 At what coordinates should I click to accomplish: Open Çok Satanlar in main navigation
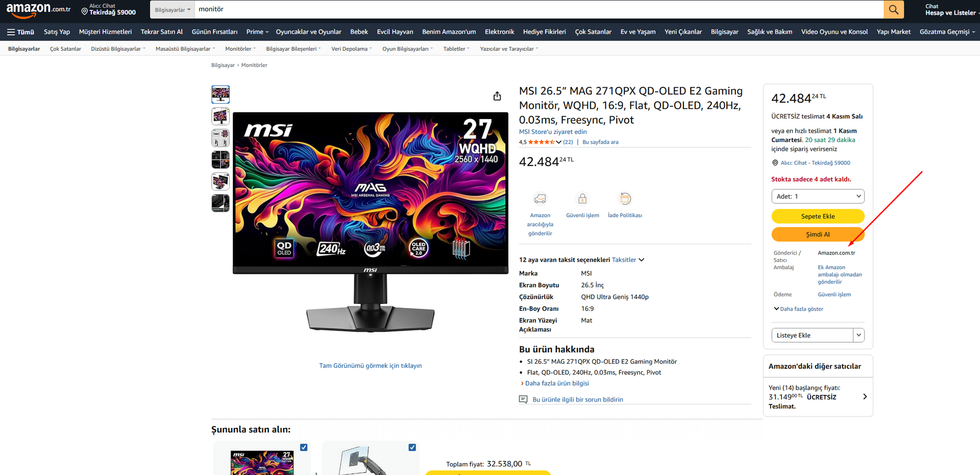tap(593, 32)
